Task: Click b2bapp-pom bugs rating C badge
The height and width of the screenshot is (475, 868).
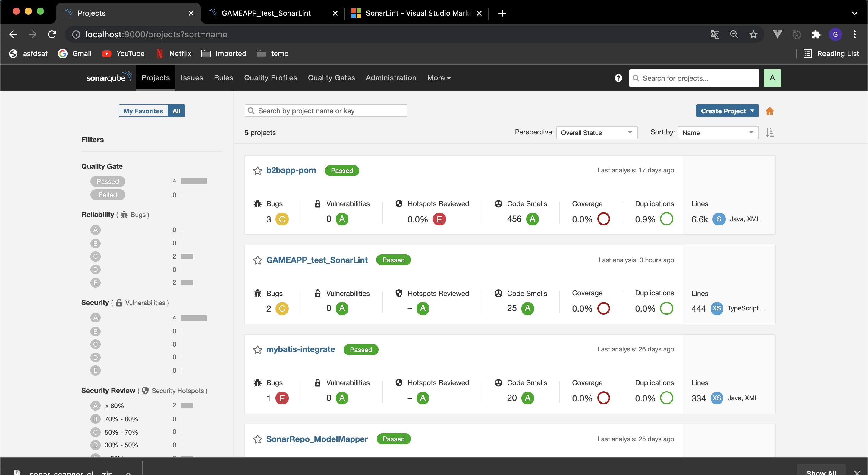Action: tap(282, 219)
